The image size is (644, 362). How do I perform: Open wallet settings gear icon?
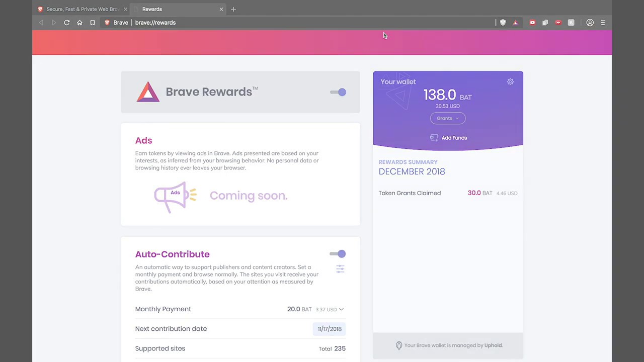[510, 81]
